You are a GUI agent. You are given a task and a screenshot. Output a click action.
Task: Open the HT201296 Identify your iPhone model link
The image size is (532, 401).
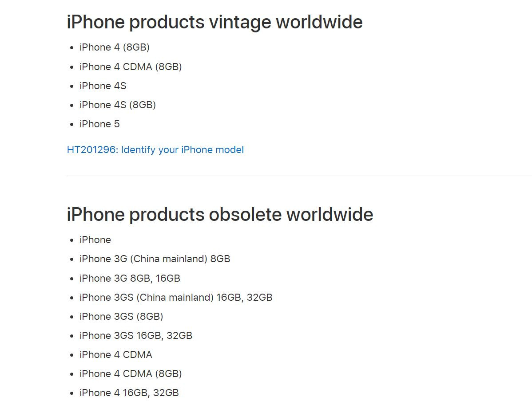(155, 150)
